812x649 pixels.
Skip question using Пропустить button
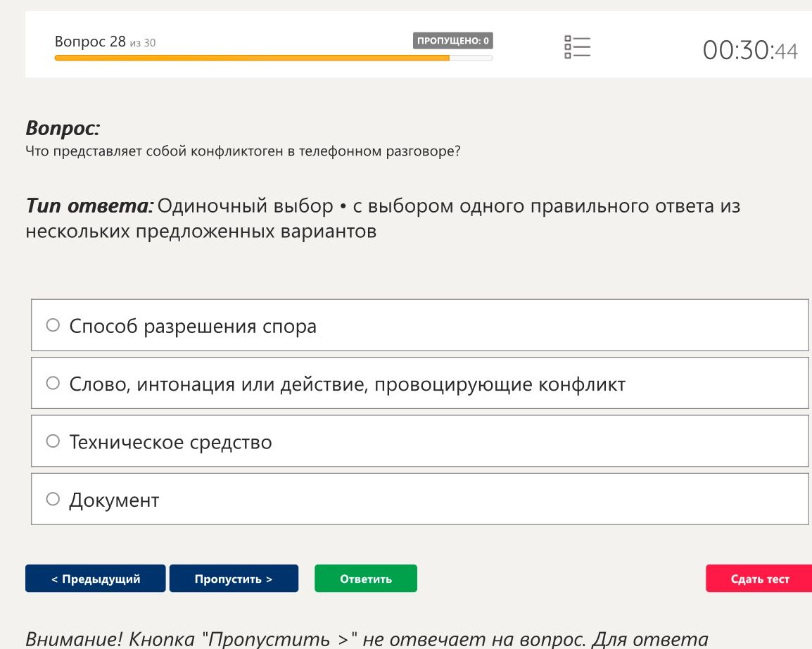234,578
